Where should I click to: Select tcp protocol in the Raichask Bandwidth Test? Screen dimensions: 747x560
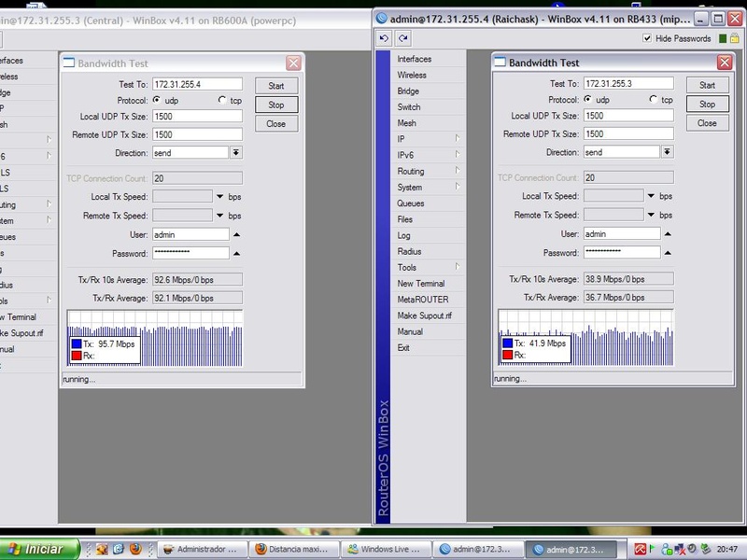[654, 99]
